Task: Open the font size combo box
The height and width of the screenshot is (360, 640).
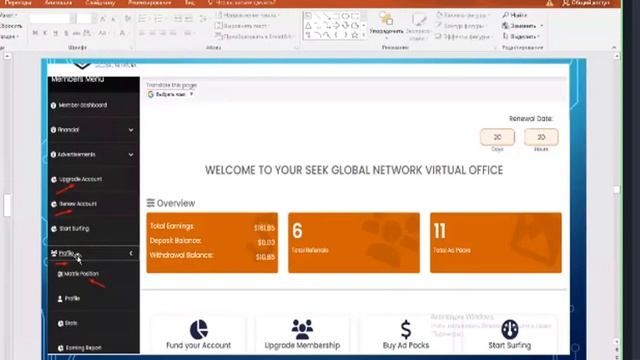Action: 86,19
